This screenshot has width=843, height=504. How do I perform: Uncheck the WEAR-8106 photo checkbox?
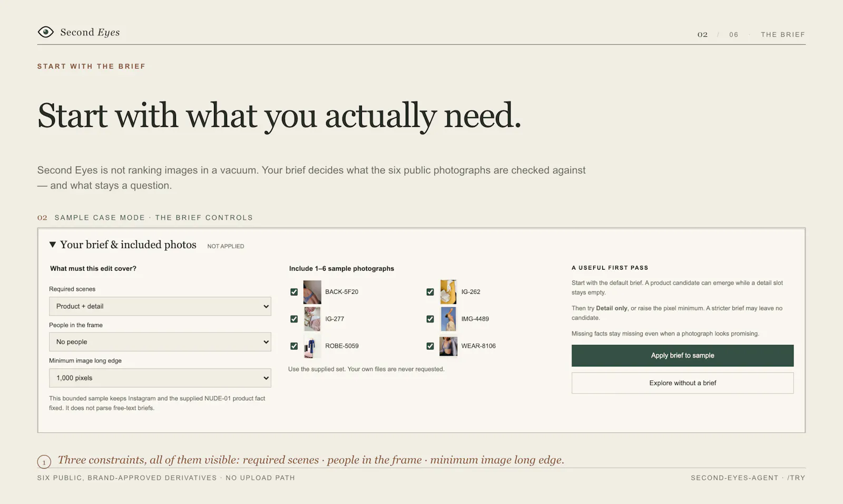[x=430, y=346]
